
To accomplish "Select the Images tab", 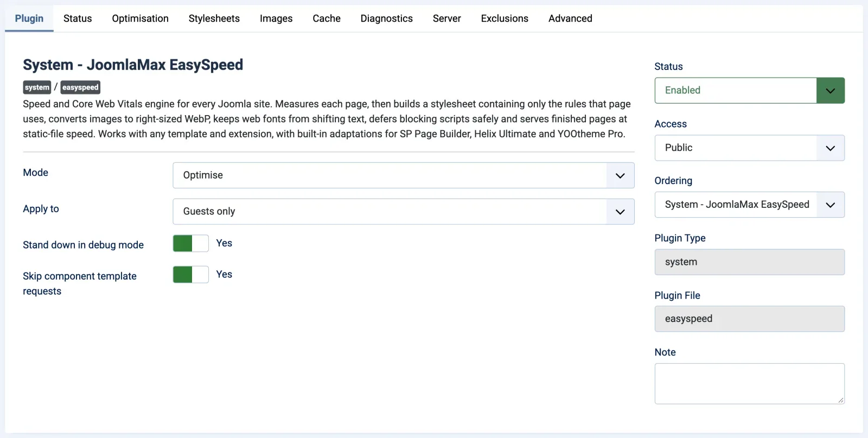I will coord(276,18).
